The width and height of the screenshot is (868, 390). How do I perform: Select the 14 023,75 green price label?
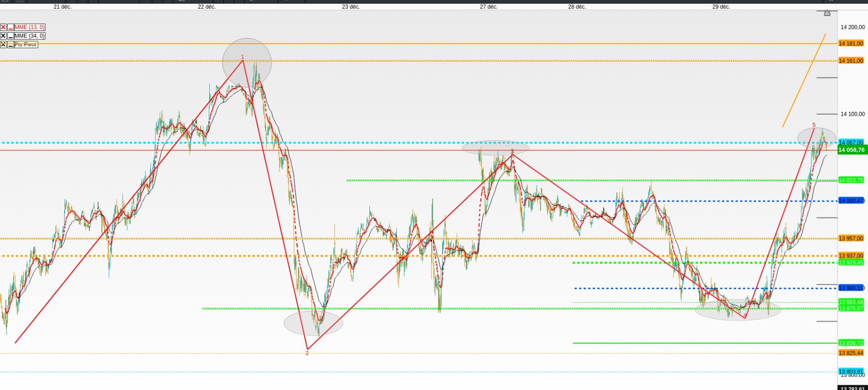[851, 180]
